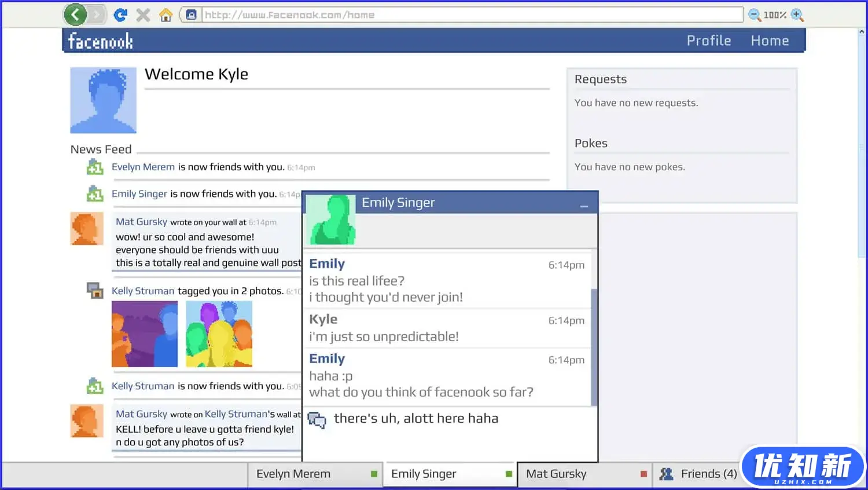Image resolution: width=868 pixels, height=490 pixels.
Task: Open Mat Gursky chat tab
Action: pos(585,474)
